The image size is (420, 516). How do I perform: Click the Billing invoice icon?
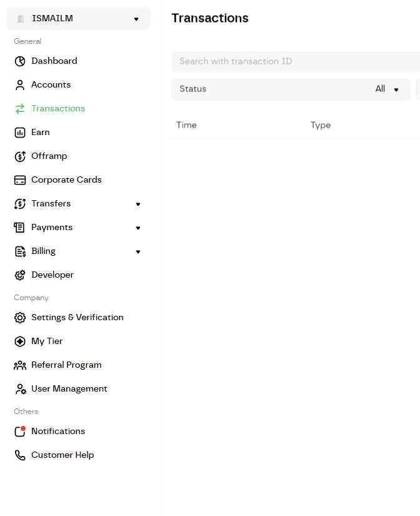click(20, 251)
